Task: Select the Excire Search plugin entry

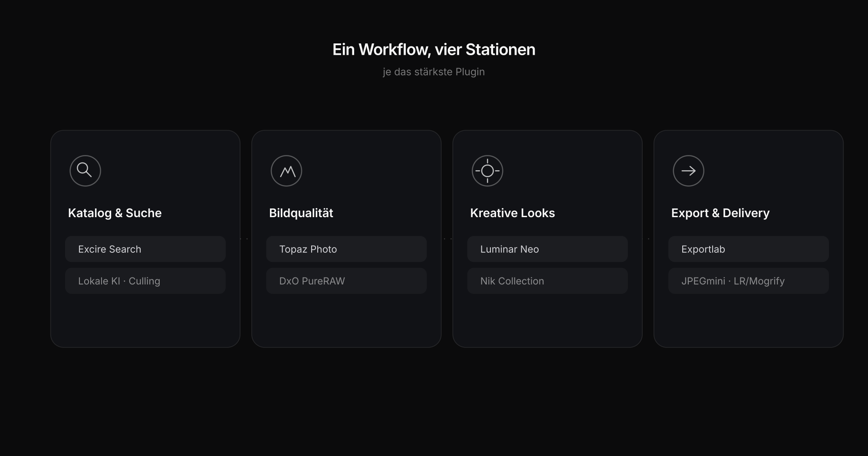Action: [x=145, y=249]
